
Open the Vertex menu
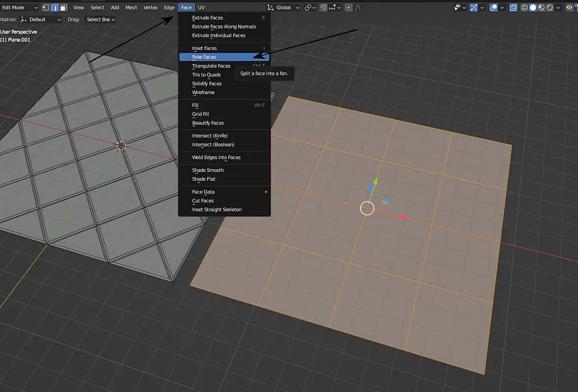coord(150,7)
